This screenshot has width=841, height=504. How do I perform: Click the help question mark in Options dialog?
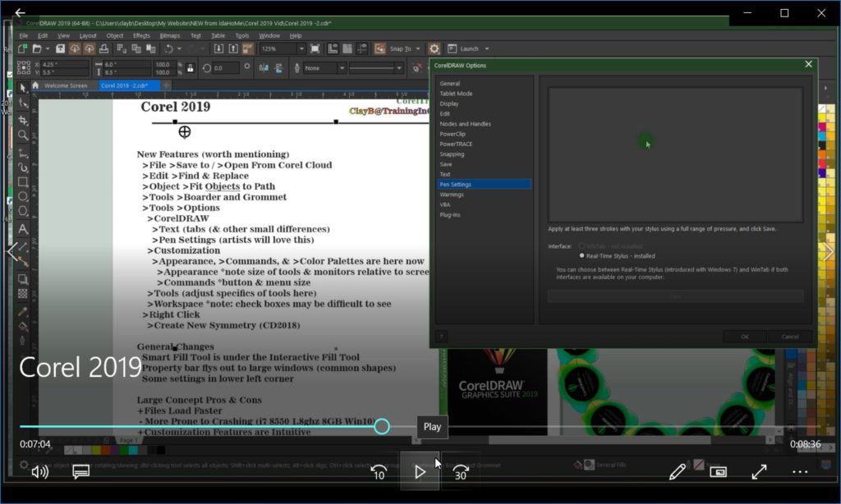441,337
